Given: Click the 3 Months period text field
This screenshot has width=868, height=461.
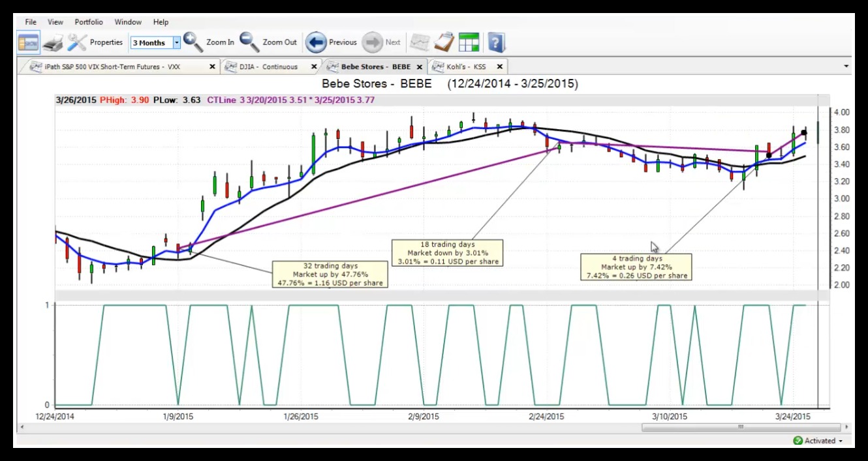Looking at the screenshot, I should click(x=151, y=43).
